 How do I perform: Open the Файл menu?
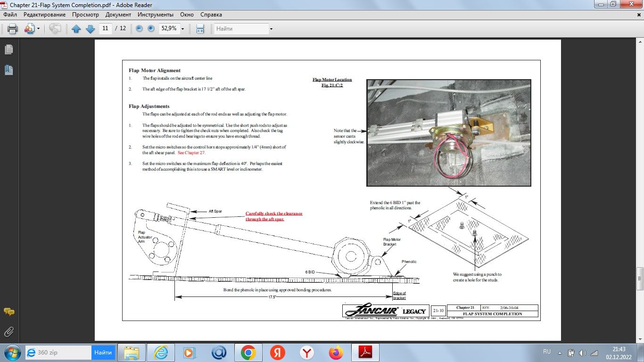(10, 15)
